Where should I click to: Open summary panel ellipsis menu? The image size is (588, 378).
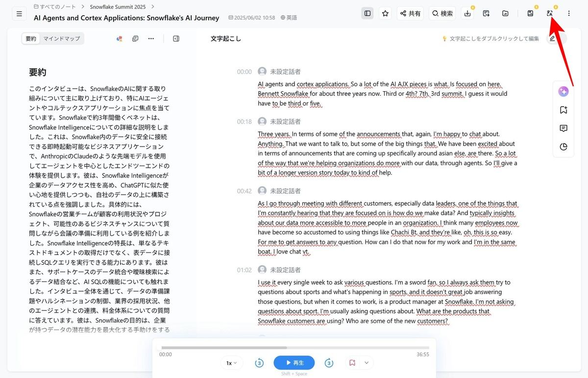pos(151,39)
